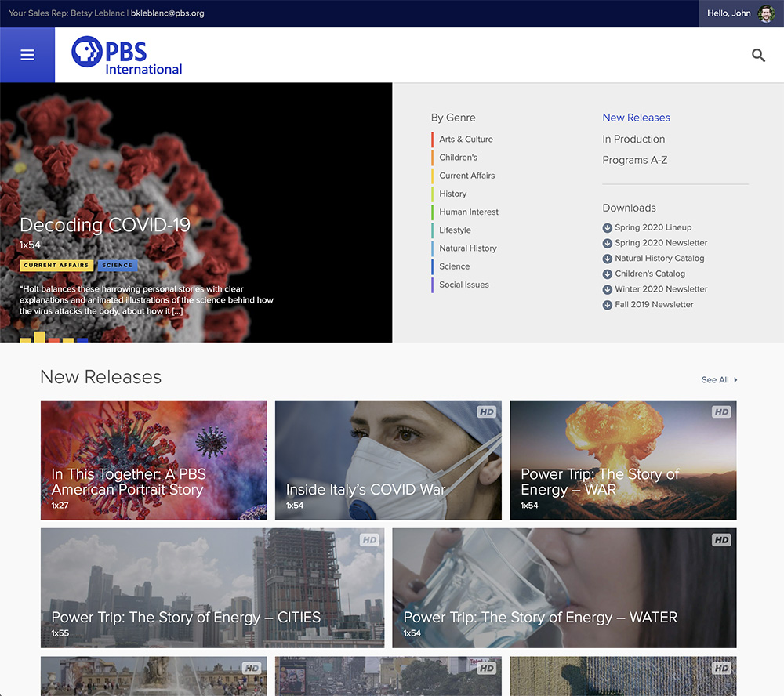
Task: Open the In Production page
Action: 633,139
